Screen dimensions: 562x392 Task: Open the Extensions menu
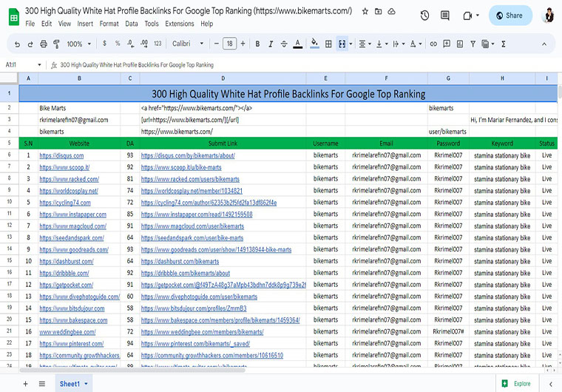click(180, 24)
